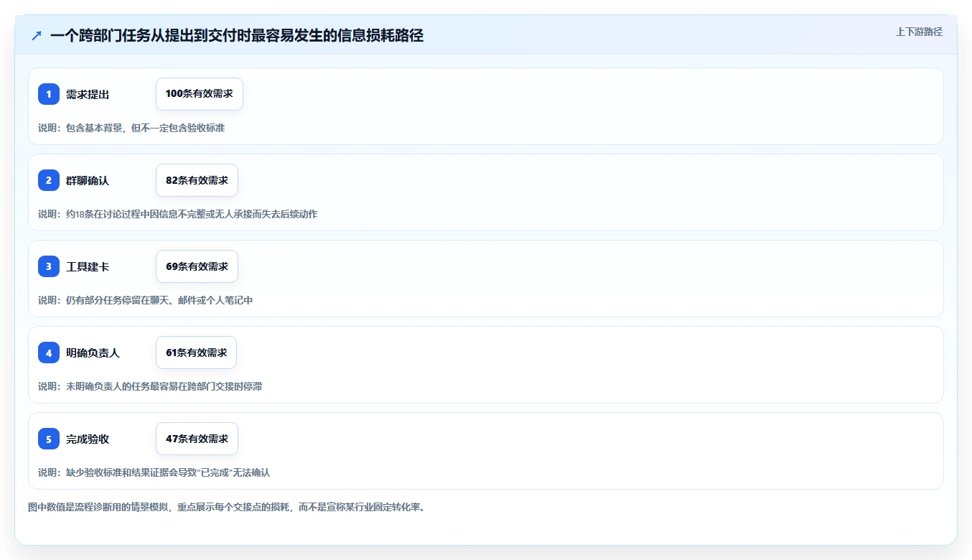Click the step 2 number badge
The image size is (972, 560).
(x=49, y=180)
